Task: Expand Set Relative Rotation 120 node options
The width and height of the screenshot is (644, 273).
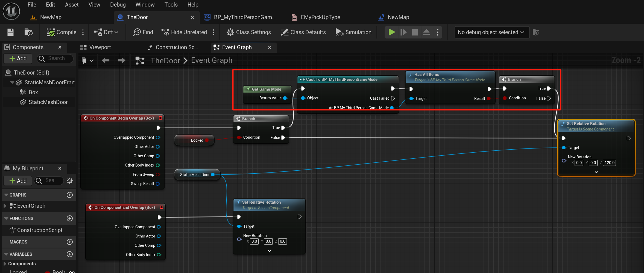Action: pyautogui.click(x=596, y=172)
